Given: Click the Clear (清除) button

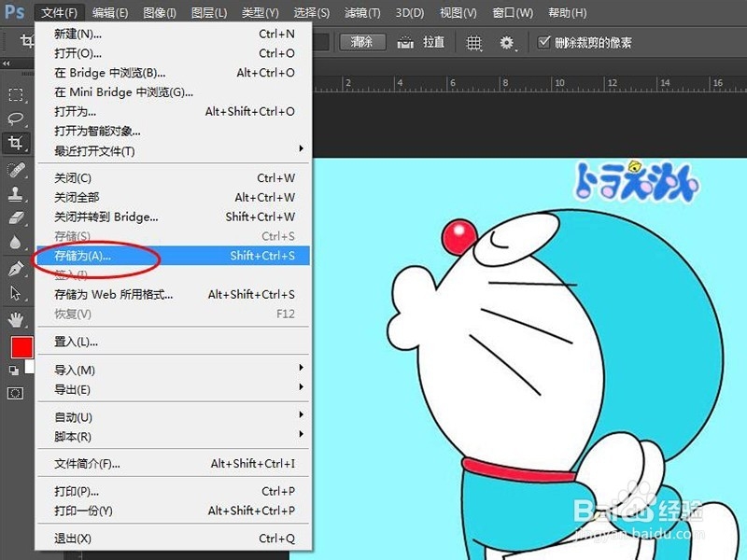Looking at the screenshot, I should 362,42.
